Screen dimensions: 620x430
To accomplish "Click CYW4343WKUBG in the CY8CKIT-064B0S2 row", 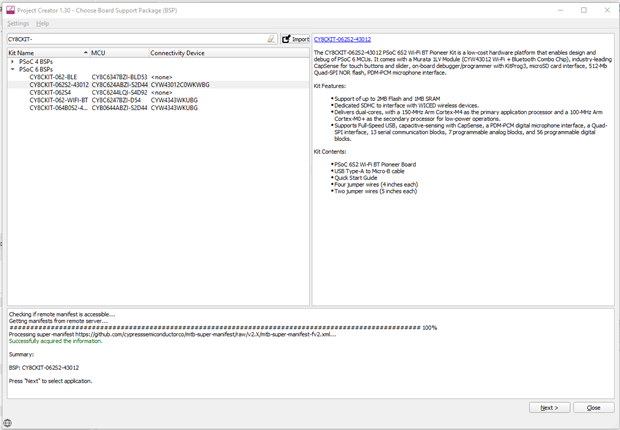I will pos(174,108).
